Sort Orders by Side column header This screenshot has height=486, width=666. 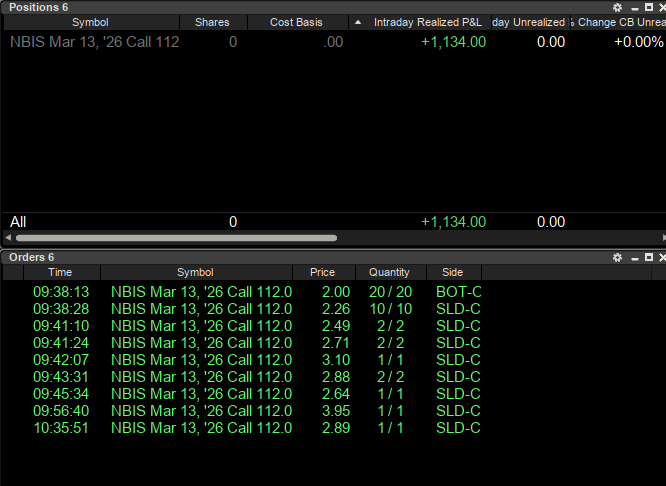tap(453, 272)
